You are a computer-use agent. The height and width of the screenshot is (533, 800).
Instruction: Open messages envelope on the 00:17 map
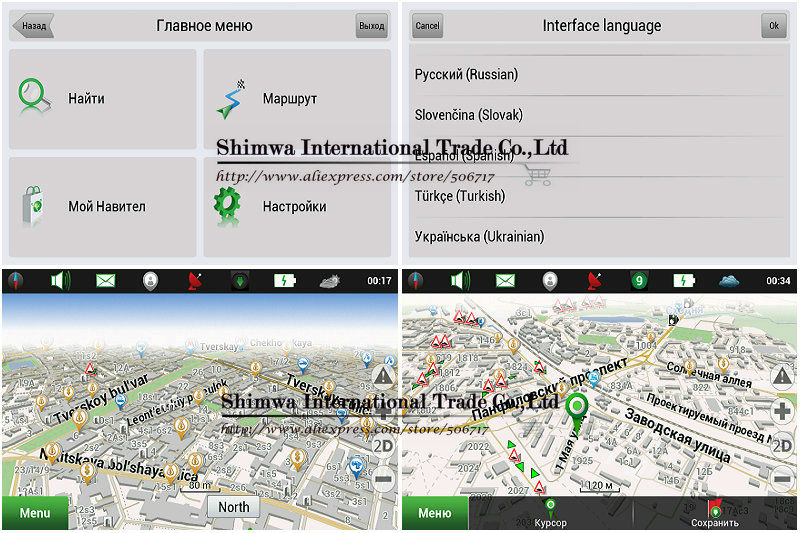[106, 281]
